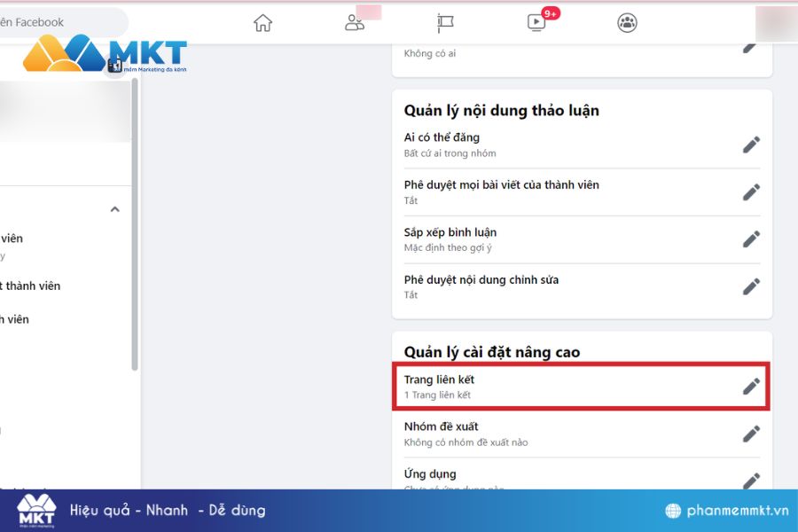Screen dimensions: 798x532
Task: Open the Groups icon in top bar
Action: (x=627, y=23)
